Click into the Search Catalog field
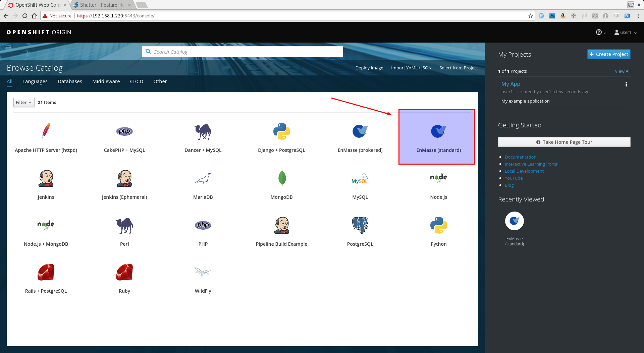This screenshot has height=353, width=644. coord(243,52)
